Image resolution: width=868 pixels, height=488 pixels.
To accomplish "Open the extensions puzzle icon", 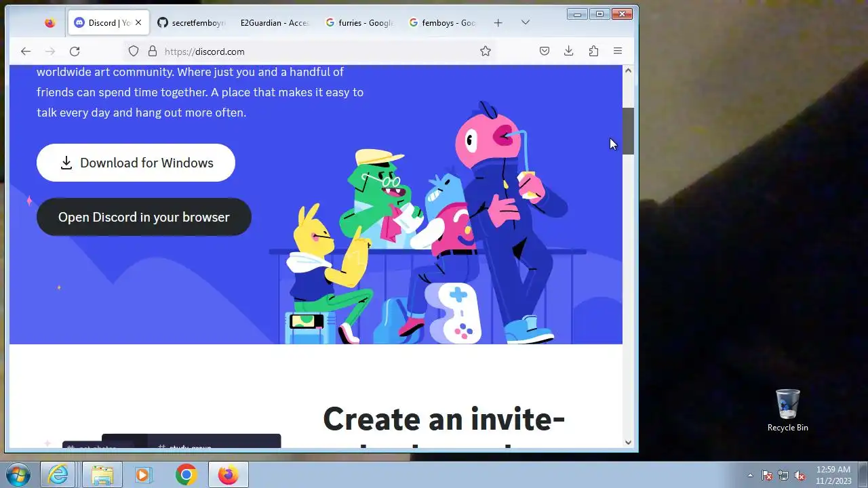I will [x=593, y=51].
